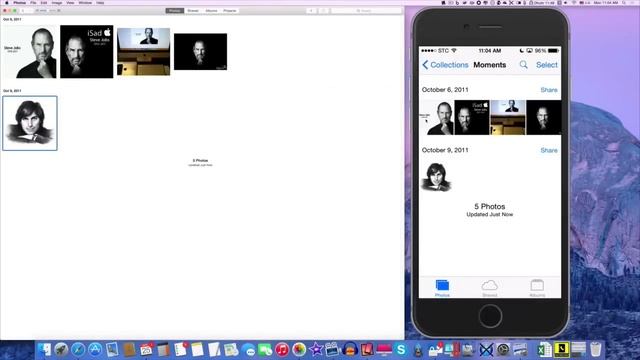Image resolution: width=640 pixels, height=360 pixels.
Task: Tap the first October 6 portrait thumbnail on the iPhone
Action: tap(436, 117)
